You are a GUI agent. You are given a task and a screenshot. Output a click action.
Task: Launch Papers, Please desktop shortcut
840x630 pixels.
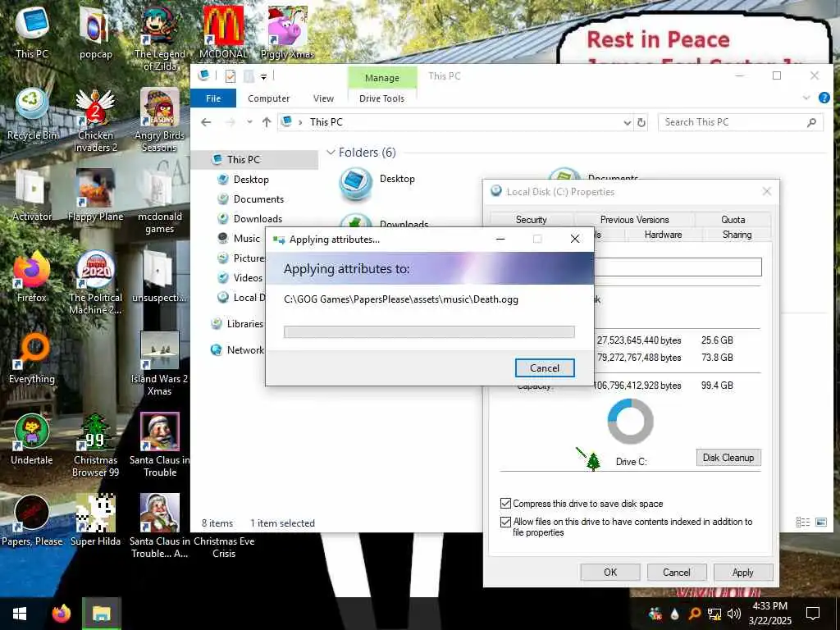(x=32, y=521)
